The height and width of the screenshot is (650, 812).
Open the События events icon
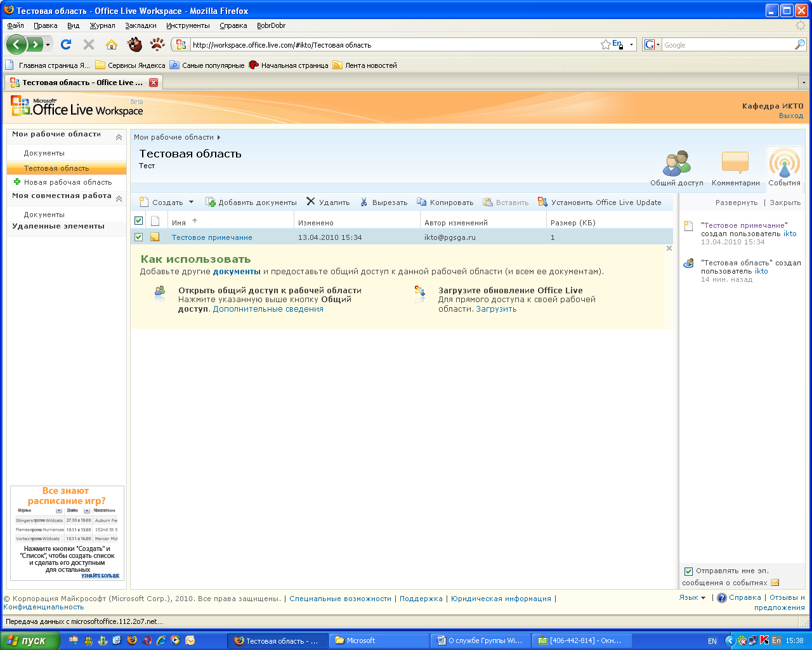click(x=785, y=168)
